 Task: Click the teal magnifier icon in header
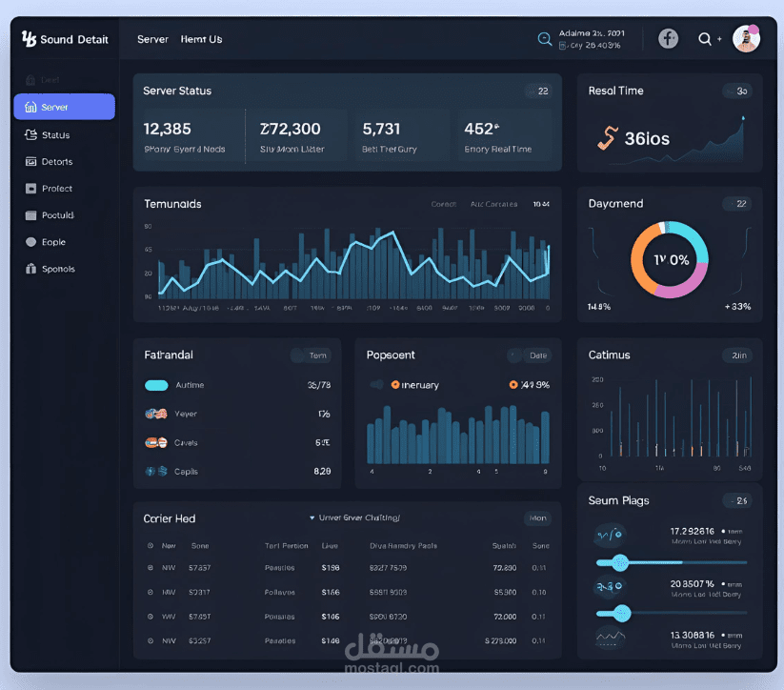(x=545, y=39)
